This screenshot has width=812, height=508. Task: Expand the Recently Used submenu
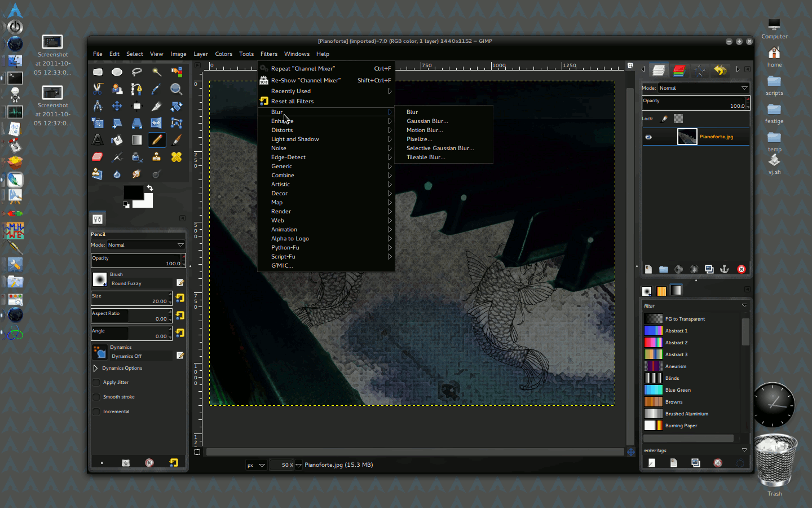click(x=326, y=91)
